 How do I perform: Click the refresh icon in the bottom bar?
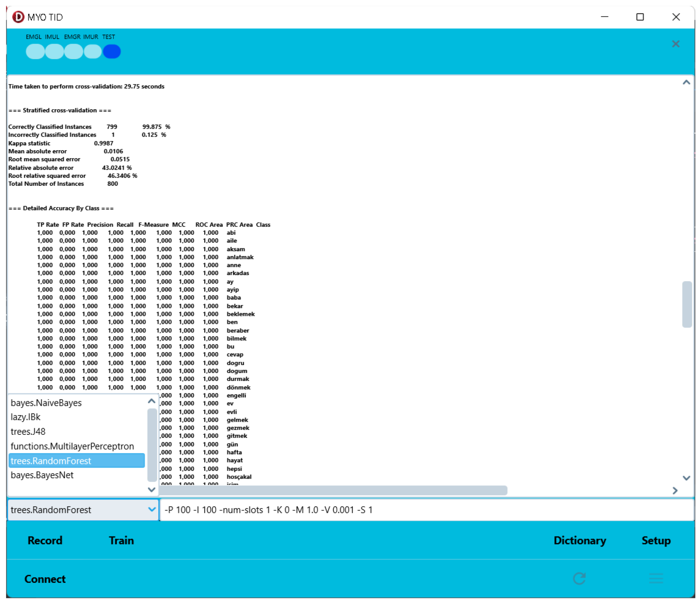coord(580,579)
